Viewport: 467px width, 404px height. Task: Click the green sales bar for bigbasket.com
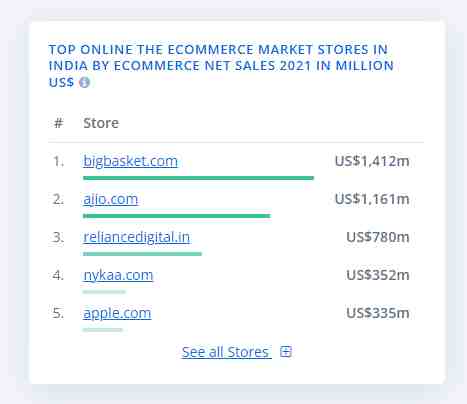pos(198,178)
